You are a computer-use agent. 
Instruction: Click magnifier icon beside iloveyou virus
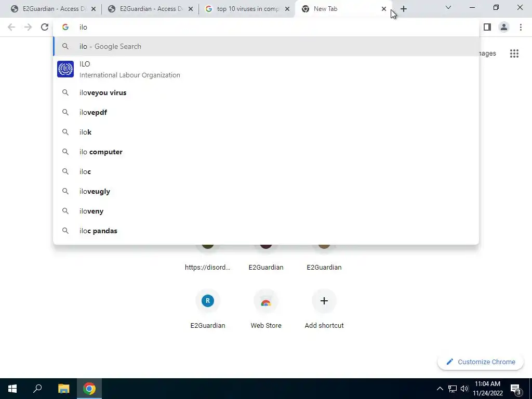click(65, 92)
